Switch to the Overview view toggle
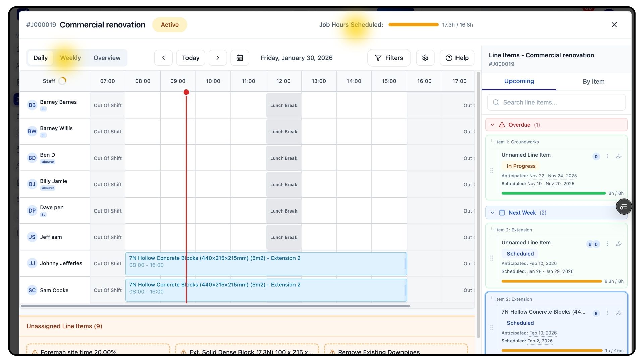The width and height of the screenshot is (644, 362). 107,58
